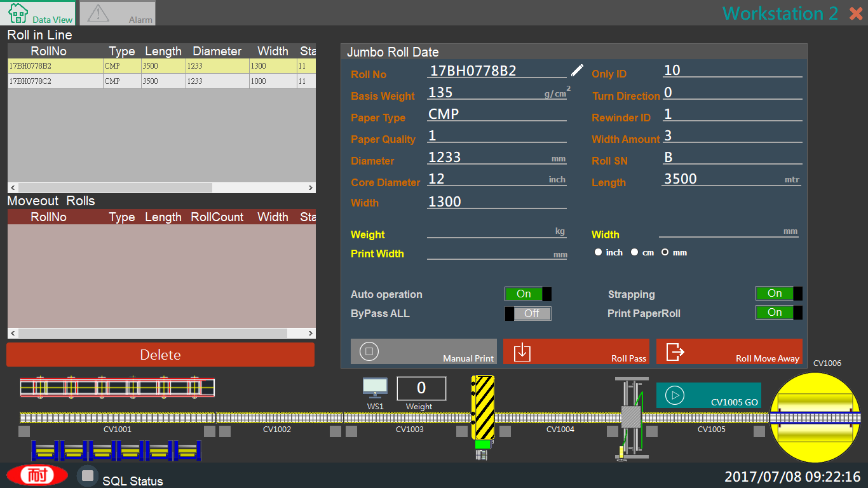Select the inch unit radio button

[x=598, y=252]
